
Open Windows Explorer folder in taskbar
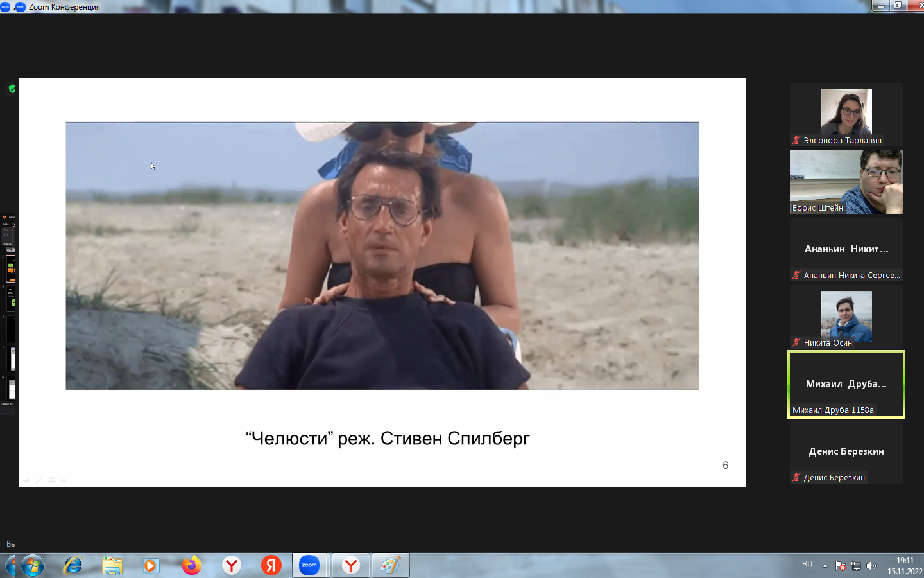(112, 566)
